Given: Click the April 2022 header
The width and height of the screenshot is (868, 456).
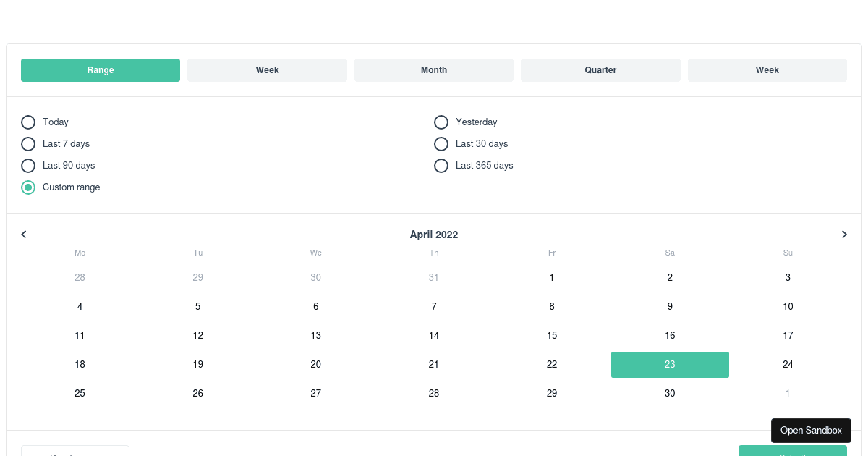Looking at the screenshot, I should (434, 234).
